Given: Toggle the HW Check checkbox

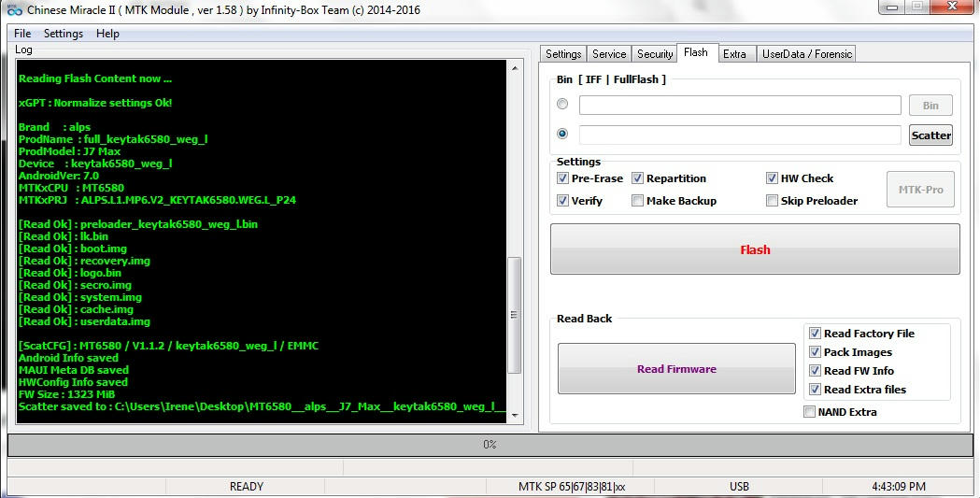Looking at the screenshot, I should coord(772,178).
